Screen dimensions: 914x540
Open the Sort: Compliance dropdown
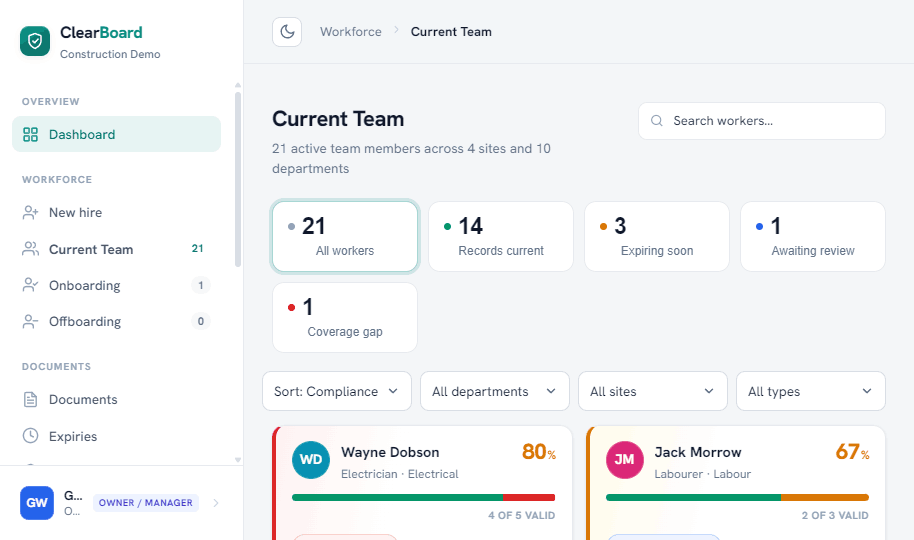point(337,391)
